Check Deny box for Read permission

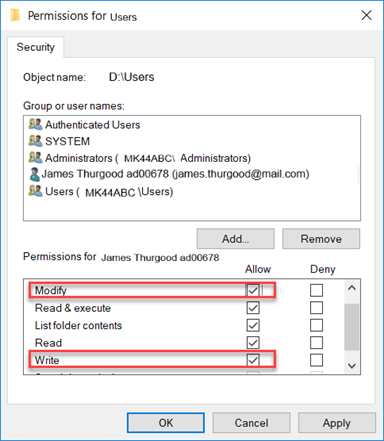pyautogui.click(x=316, y=343)
